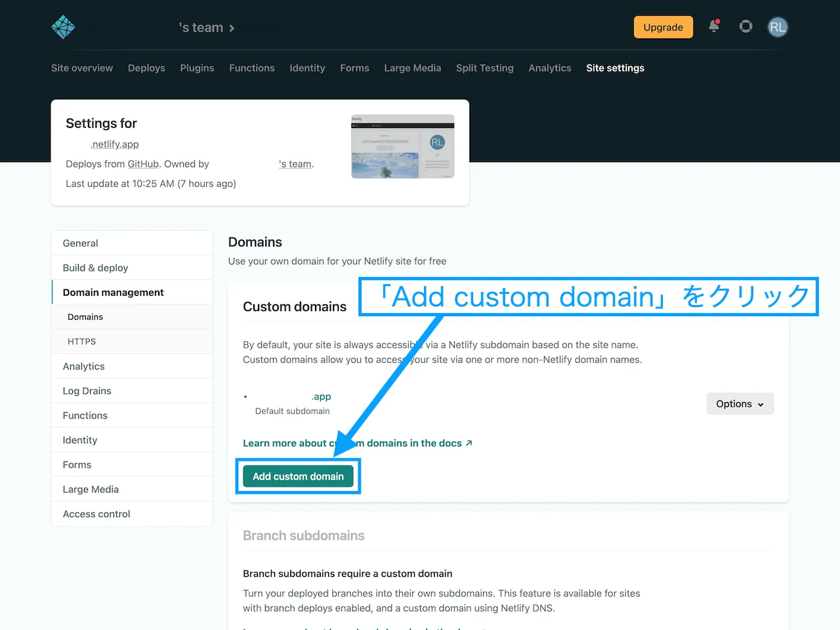The height and width of the screenshot is (630, 840).
Task: Click the site preview thumbnail image
Action: (x=402, y=146)
